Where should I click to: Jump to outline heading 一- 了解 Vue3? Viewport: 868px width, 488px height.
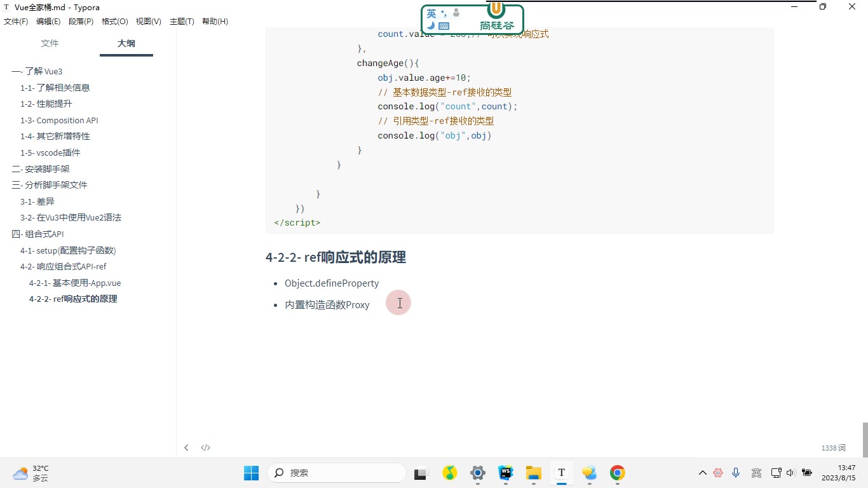pos(37,72)
